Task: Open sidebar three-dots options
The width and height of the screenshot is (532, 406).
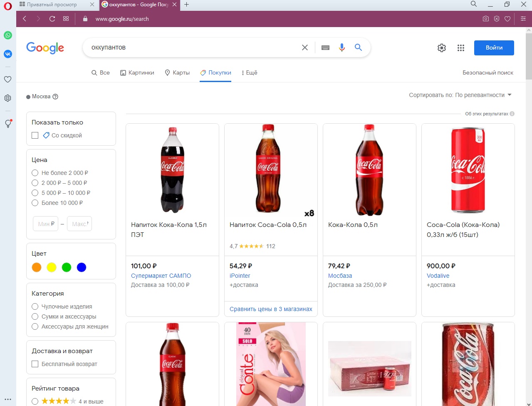Action: (x=8, y=399)
